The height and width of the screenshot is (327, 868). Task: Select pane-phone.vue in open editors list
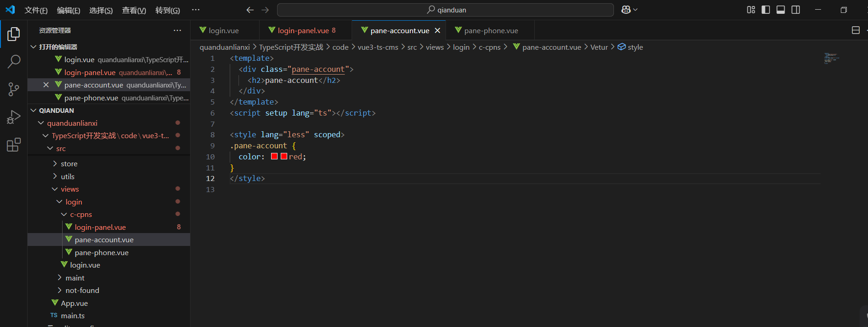coord(109,98)
